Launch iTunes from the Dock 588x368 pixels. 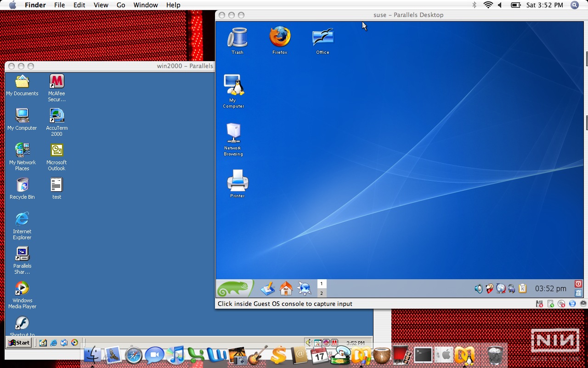[x=175, y=356]
